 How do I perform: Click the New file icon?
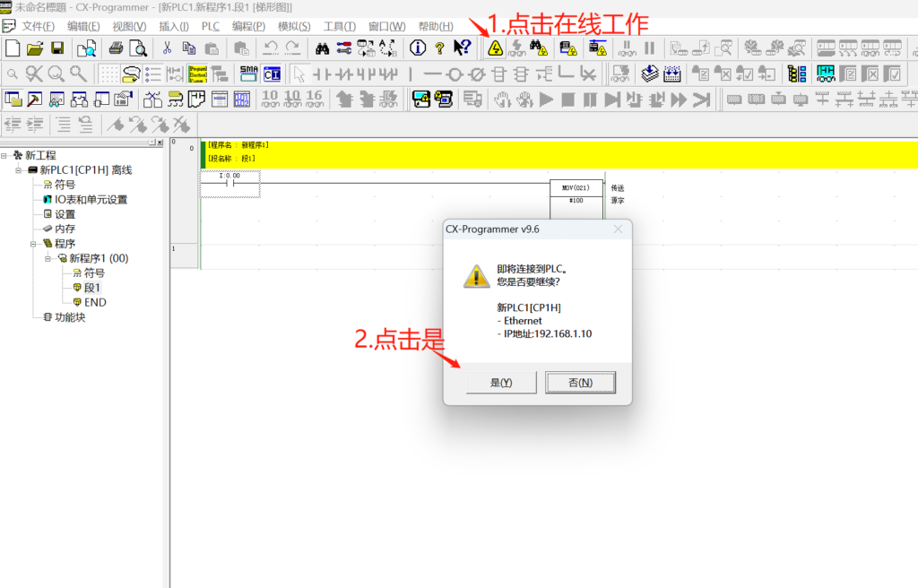[13, 48]
